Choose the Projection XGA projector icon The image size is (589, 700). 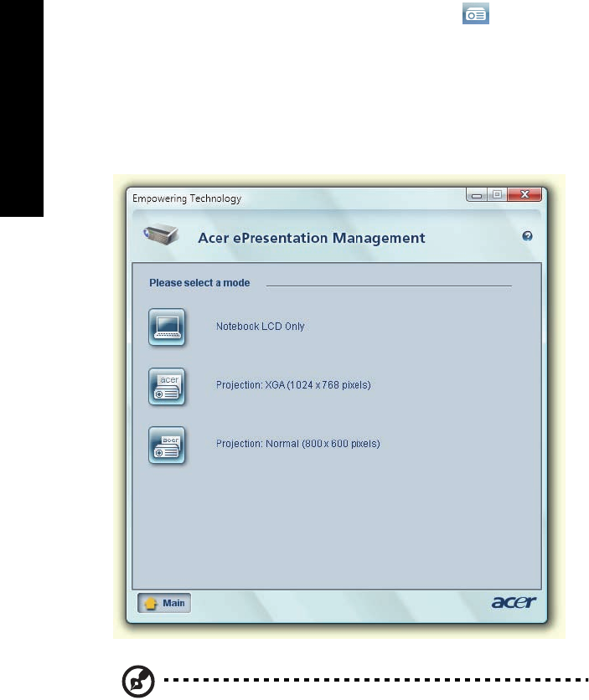click(167, 386)
